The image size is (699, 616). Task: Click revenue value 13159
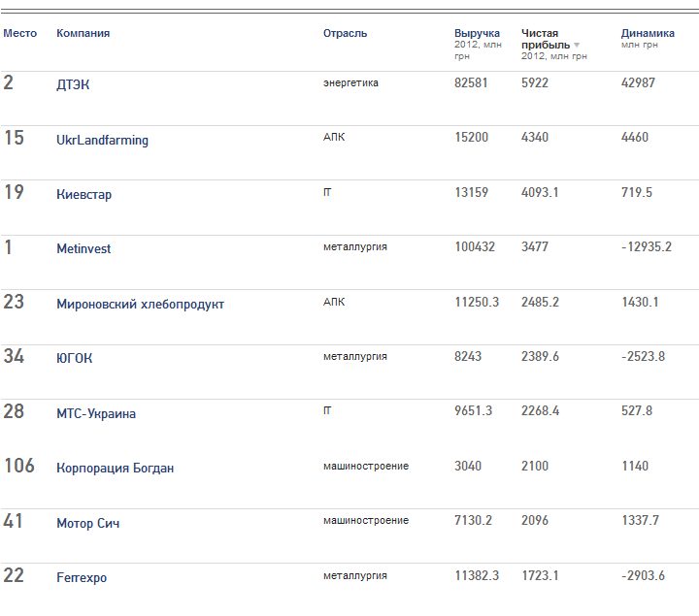click(x=472, y=192)
